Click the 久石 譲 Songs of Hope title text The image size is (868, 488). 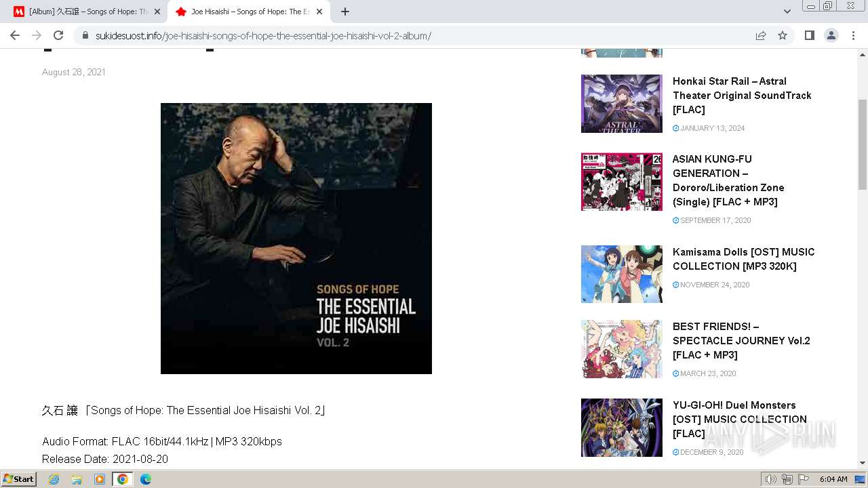[184, 411]
